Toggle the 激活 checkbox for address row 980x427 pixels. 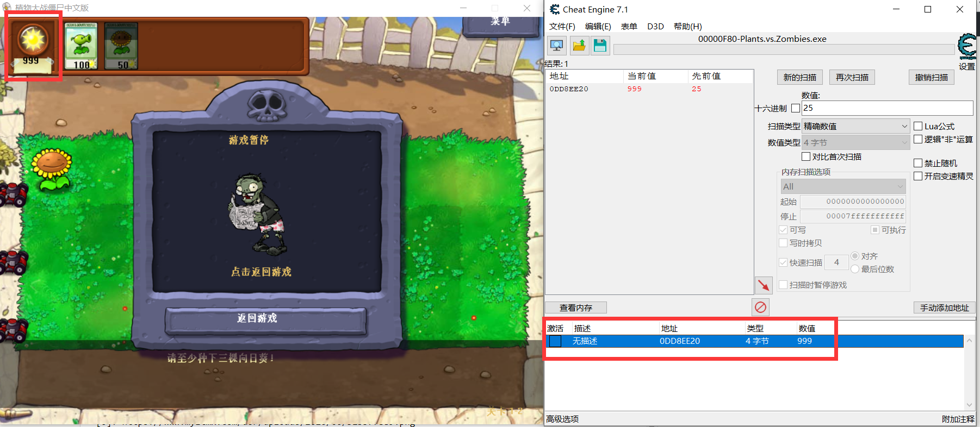point(555,341)
